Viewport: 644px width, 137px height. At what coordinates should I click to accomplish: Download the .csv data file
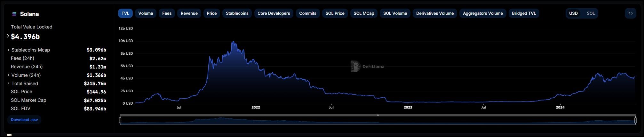(x=24, y=120)
